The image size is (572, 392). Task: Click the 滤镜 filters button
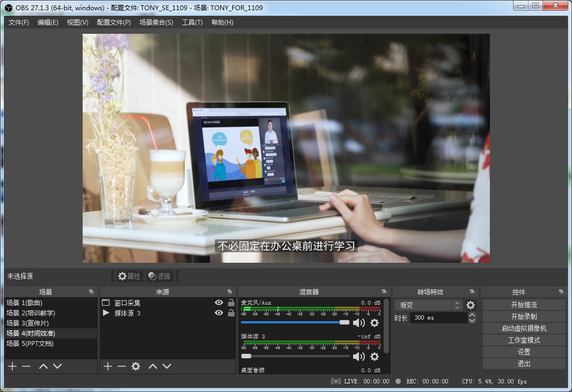[160, 276]
